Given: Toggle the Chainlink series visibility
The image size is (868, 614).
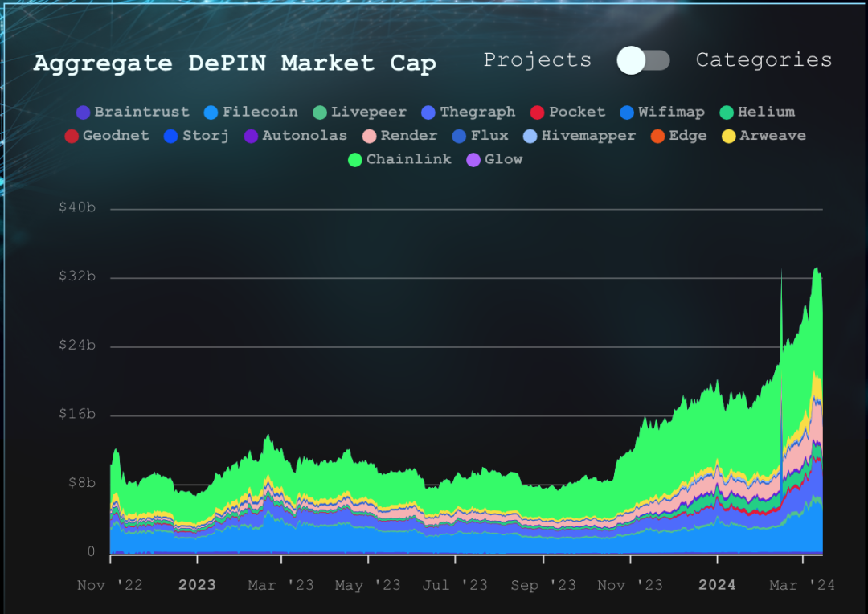Looking at the screenshot, I should click(399, 159).
